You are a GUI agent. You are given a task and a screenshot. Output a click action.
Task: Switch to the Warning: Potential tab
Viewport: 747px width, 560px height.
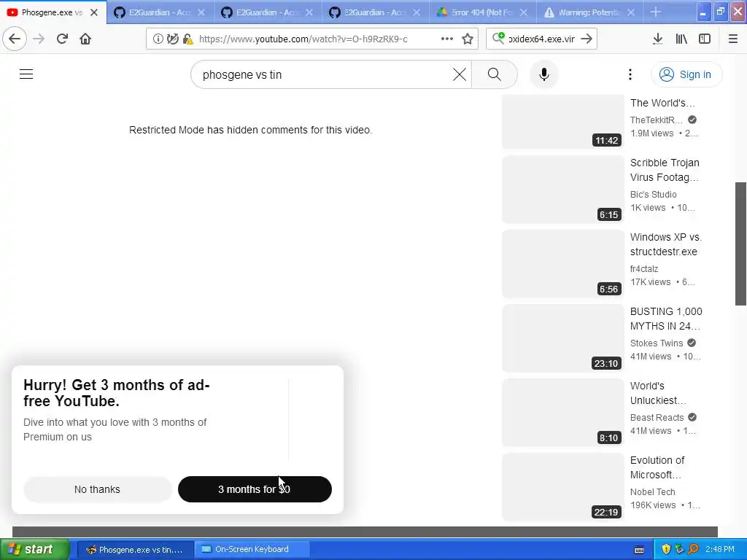(x=589, y=12)
